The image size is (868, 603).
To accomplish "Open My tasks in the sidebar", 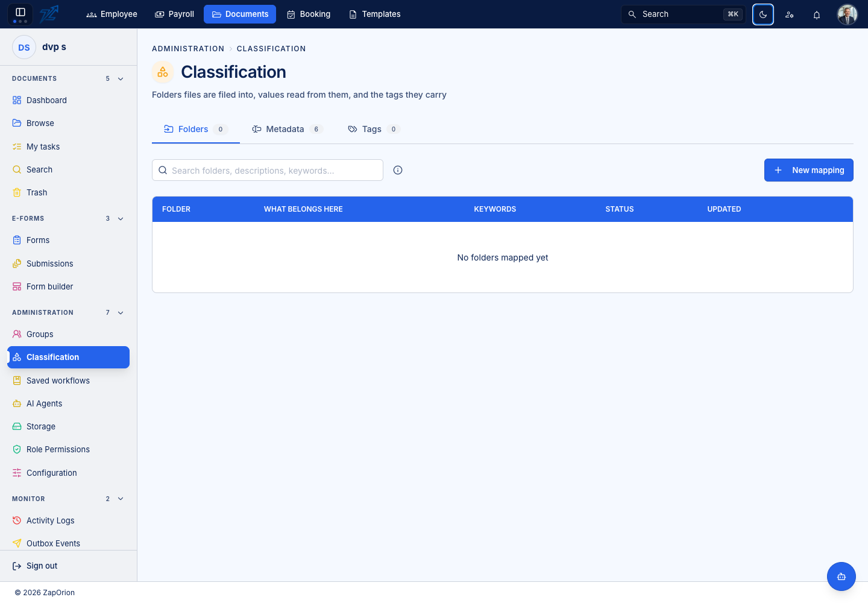I will click(x=68, y=147).
